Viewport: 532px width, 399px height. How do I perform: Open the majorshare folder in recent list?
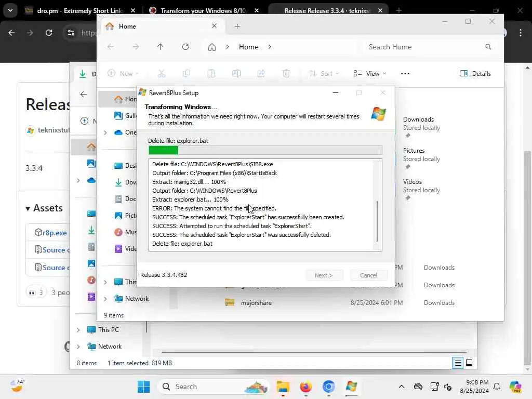(256, 303)
